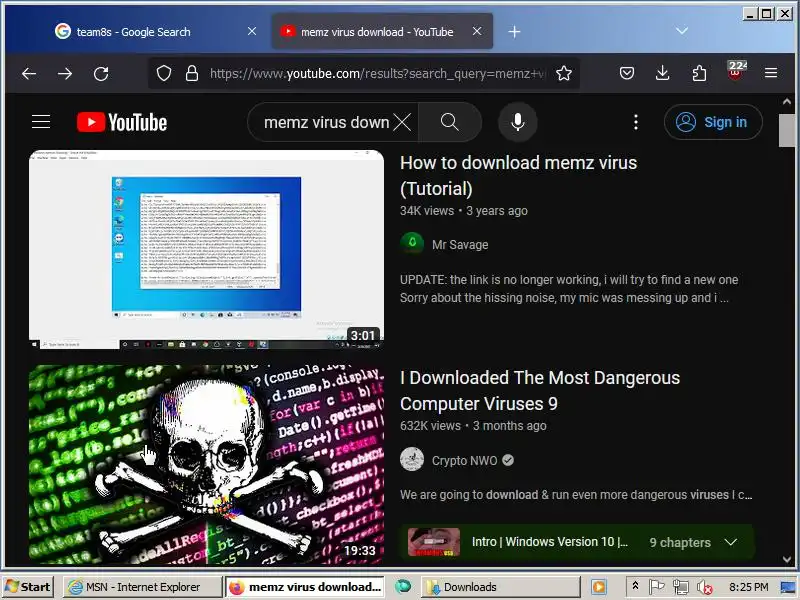Viewport: 800px width, 600px height.
Task: Bookmark this page with the star icon
Action: (564, 73)
